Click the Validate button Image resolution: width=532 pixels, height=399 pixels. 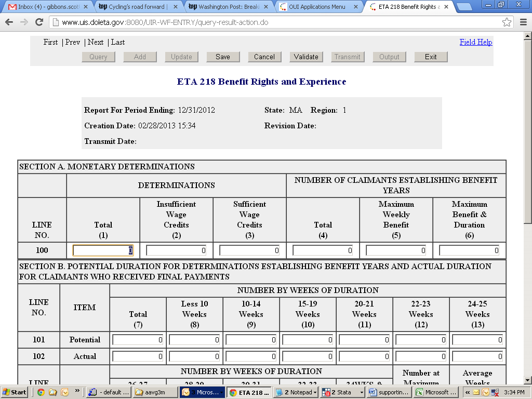tap(306, 57)
